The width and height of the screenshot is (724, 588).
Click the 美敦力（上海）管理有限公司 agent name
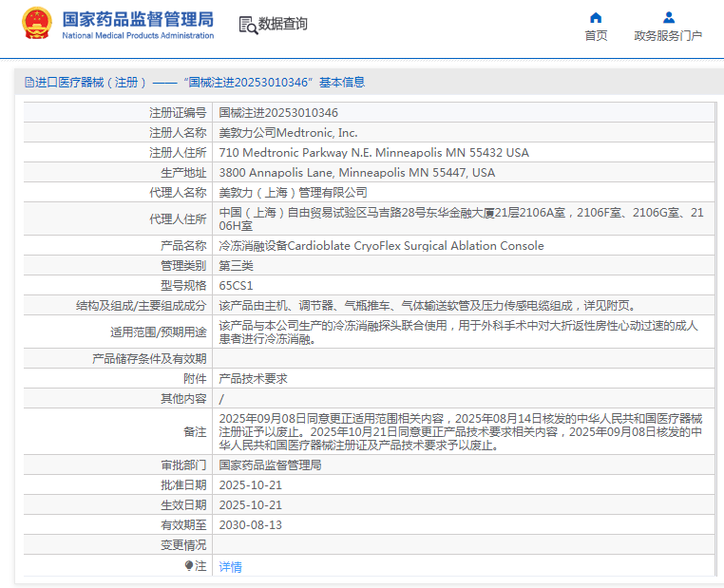coord(293,192)
